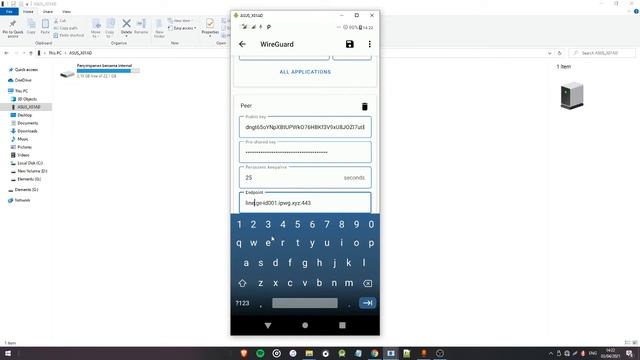
Task: Open the recent locations dropdown arrow
Action: click(x=24, y=53)
